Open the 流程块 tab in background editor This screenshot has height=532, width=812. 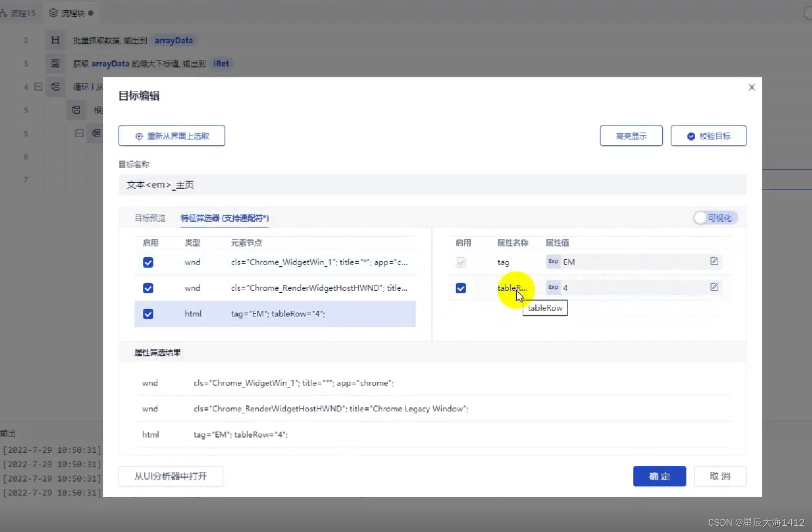71,13
